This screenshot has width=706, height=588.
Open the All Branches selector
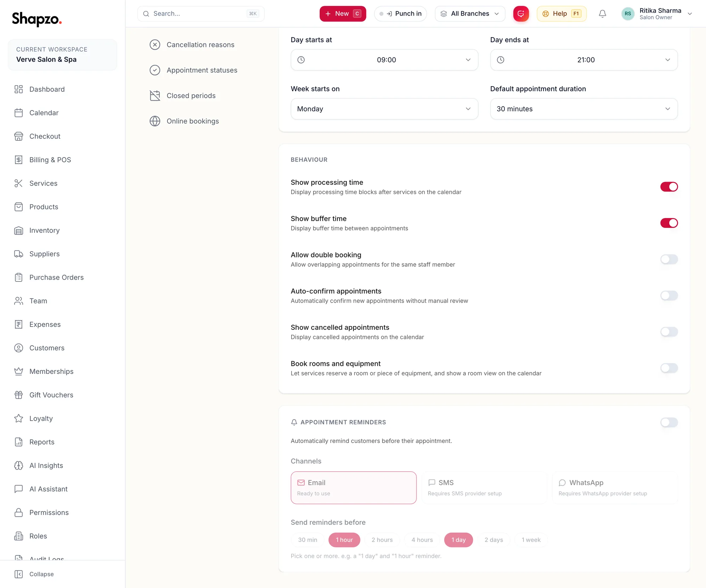click(470, 14)
